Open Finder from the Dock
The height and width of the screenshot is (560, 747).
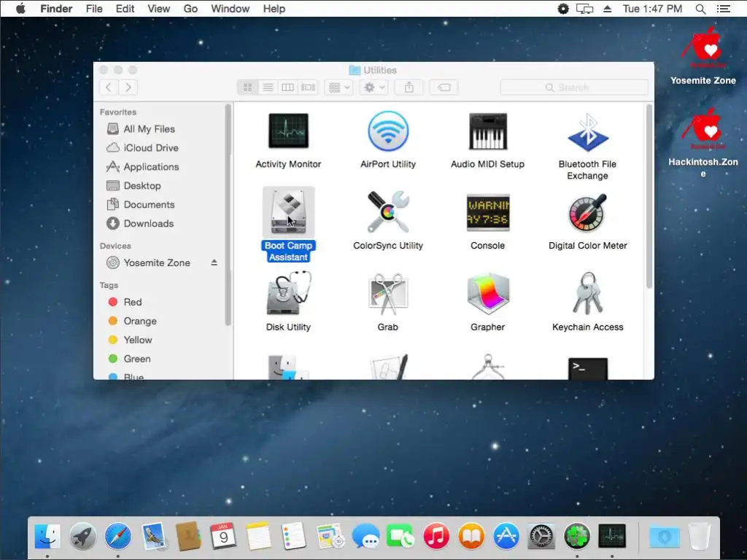pos(47,536)
